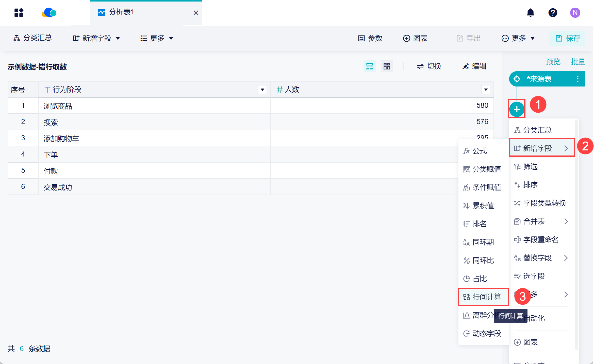Image resolution: width=594 pixels, height=364 pixels.
Task: Expand the 新增字段 toolbar dropdown
Action: [x=96, y=38]
